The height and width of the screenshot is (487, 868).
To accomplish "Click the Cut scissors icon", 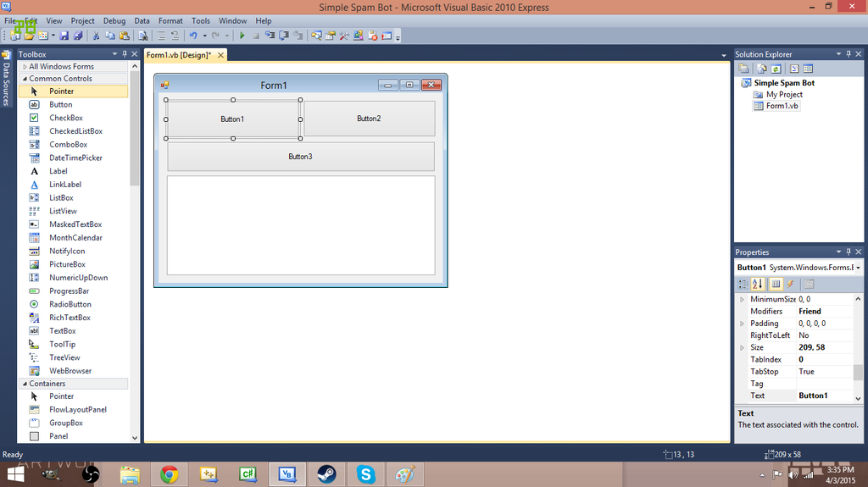I will [96, 36].
